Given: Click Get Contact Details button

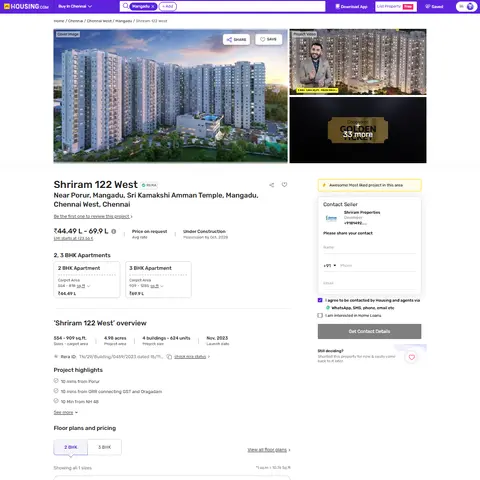Looking at the screenshot, I should [x=369, y=331].
